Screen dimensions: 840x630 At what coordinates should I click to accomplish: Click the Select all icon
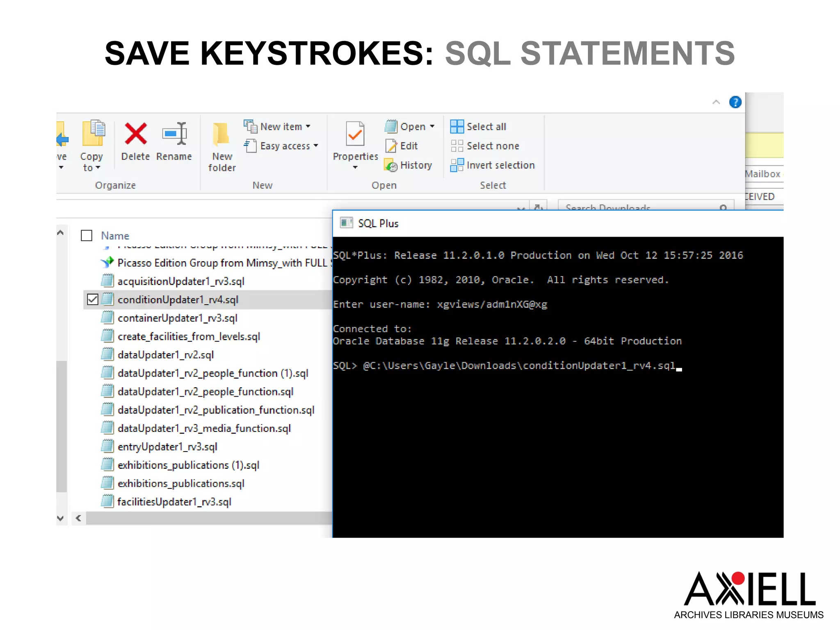click(x=457, y=127)
